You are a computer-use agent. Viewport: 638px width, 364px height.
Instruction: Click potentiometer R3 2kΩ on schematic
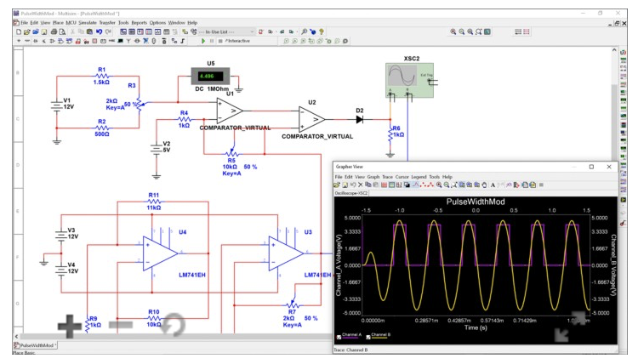tap(140, 103)
